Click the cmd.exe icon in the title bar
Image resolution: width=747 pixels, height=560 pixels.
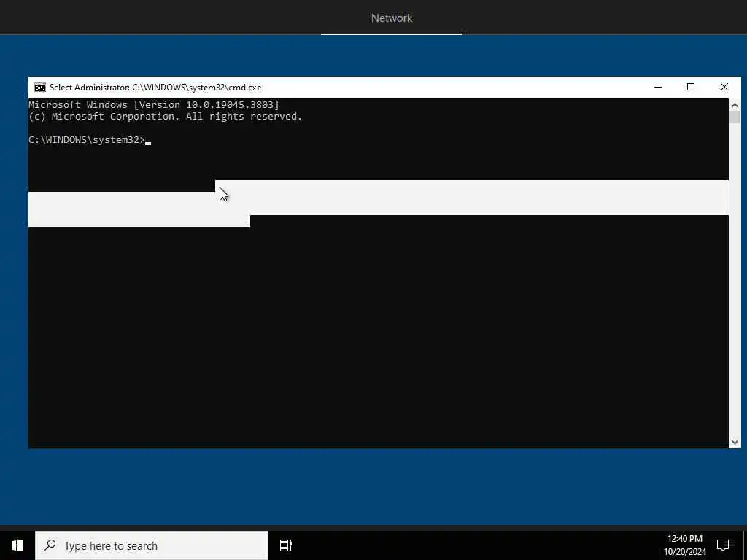(x=40, y=87)
